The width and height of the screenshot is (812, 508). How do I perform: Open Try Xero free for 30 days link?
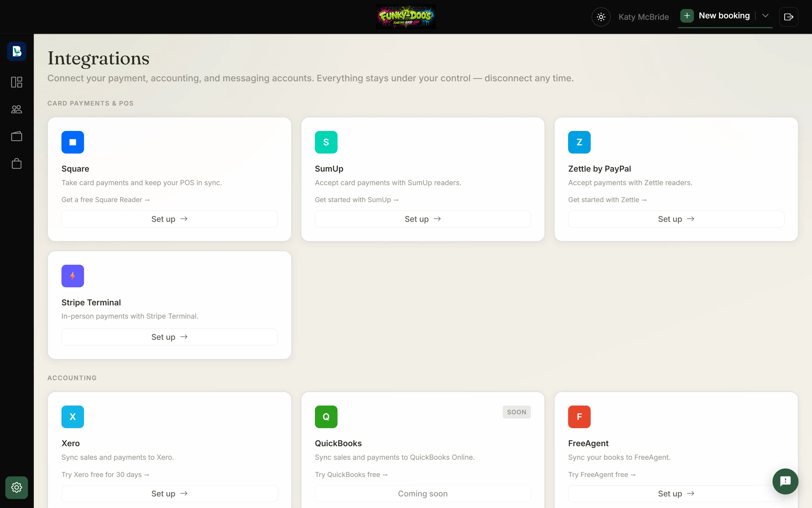(x=105, y=474)
